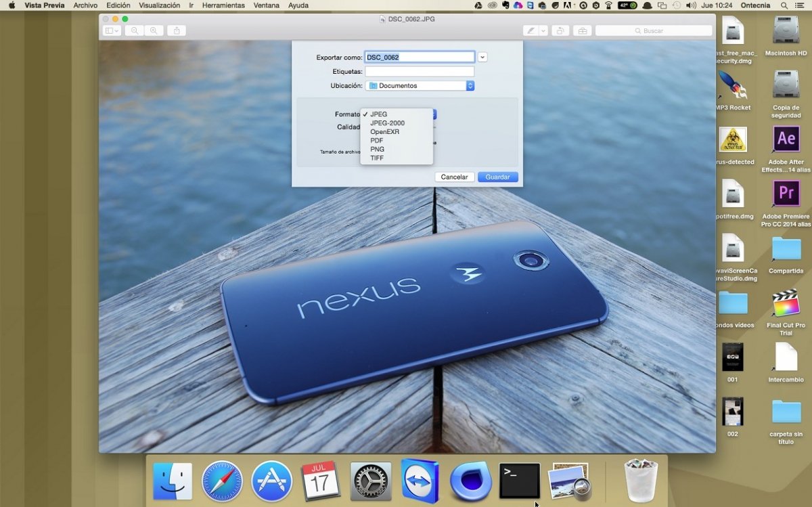Choose PNG in the Formato list
The width and height of the screenshot is (812, 507).
coord(397,149)
